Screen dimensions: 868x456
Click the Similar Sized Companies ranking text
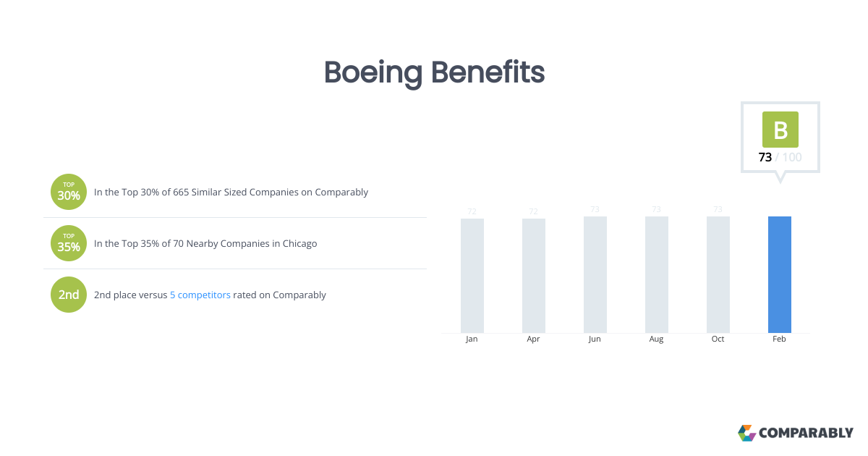point(231,192)
